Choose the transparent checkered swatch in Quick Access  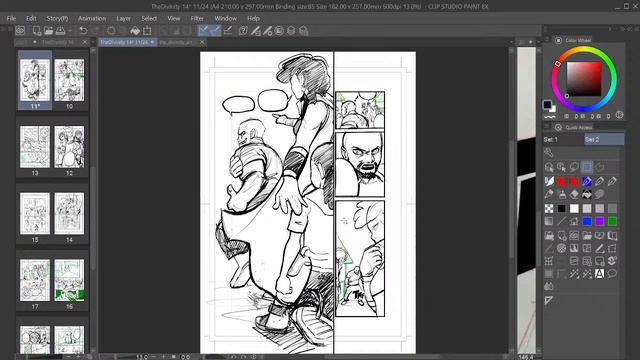549,209
